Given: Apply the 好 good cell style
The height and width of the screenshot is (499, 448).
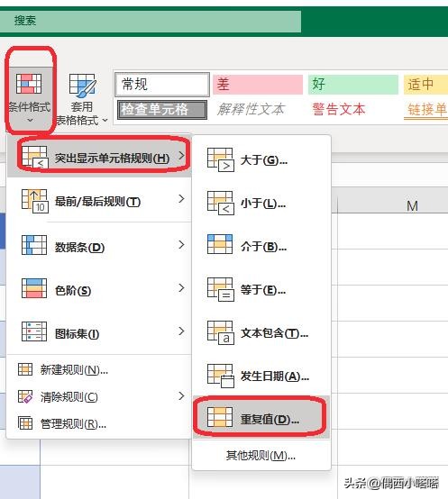Looking at the screenshot, I should 352,85.
